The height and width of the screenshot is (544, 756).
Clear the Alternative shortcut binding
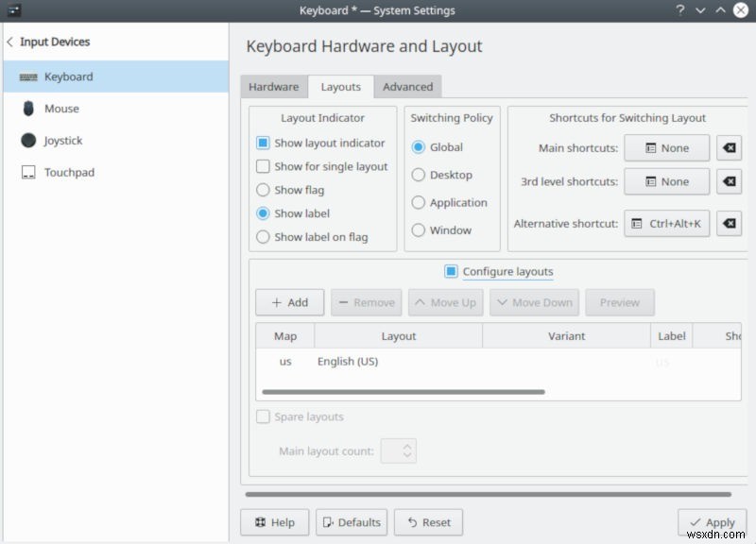729,224
